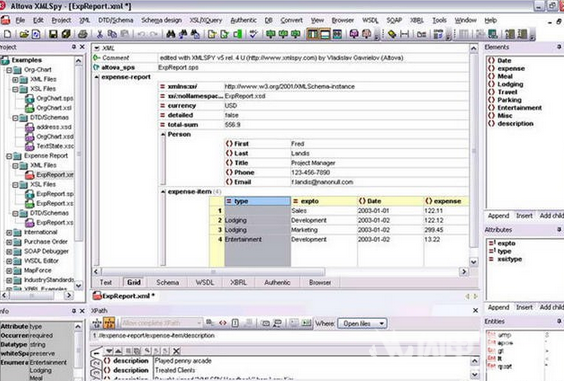Collapse the Person element

coord(163,134)
